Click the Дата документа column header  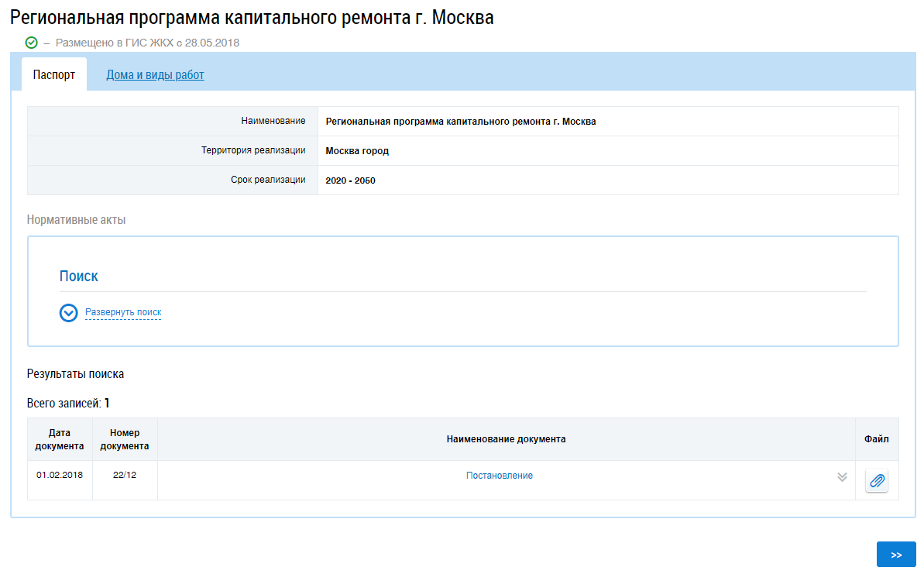[60, 439]
